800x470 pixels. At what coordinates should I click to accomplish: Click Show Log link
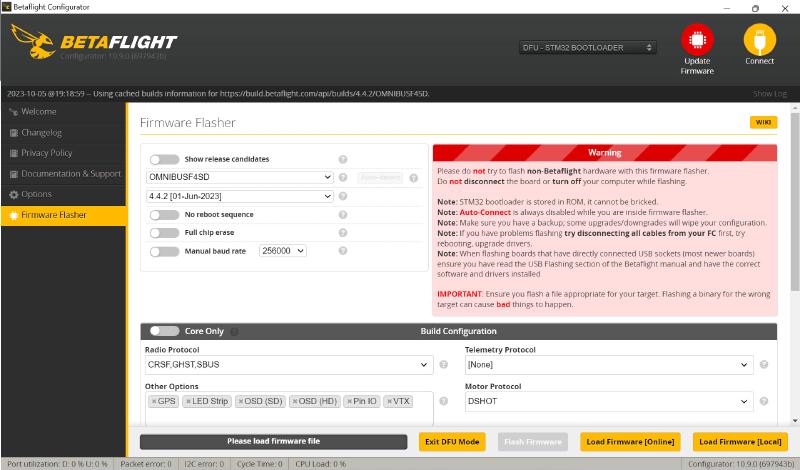769,93
